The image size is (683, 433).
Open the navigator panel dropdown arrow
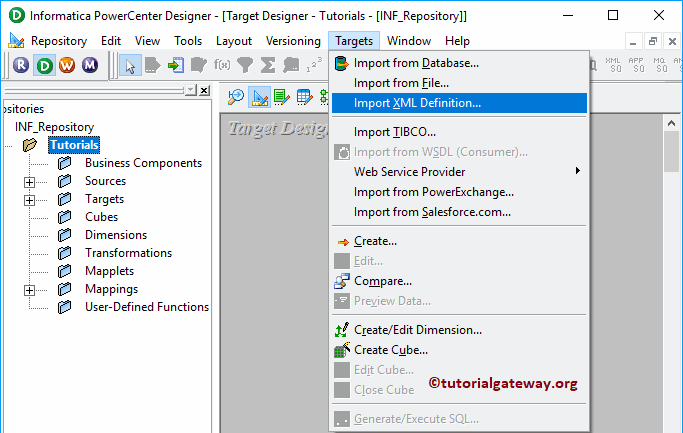[190, 90]
